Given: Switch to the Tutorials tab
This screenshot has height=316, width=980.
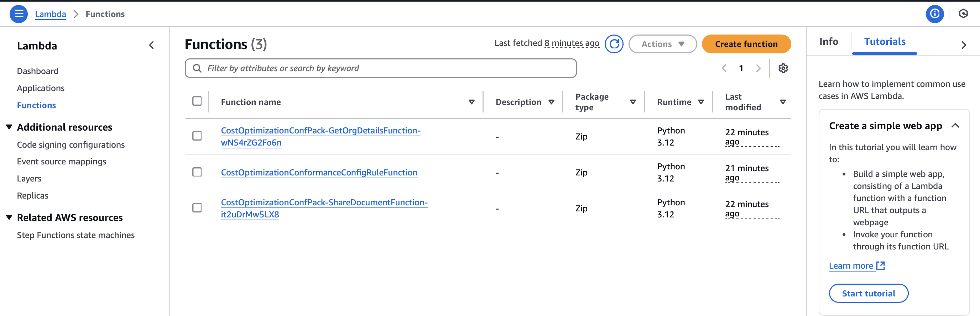Looking at the screenshot, I should pyautogui.click(x=885, y=41).
